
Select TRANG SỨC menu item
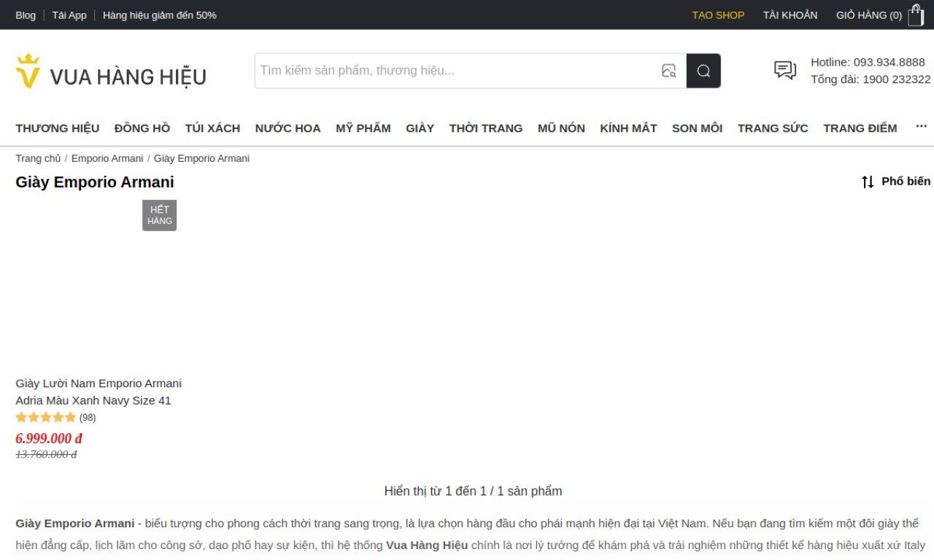tap(773, 128)
